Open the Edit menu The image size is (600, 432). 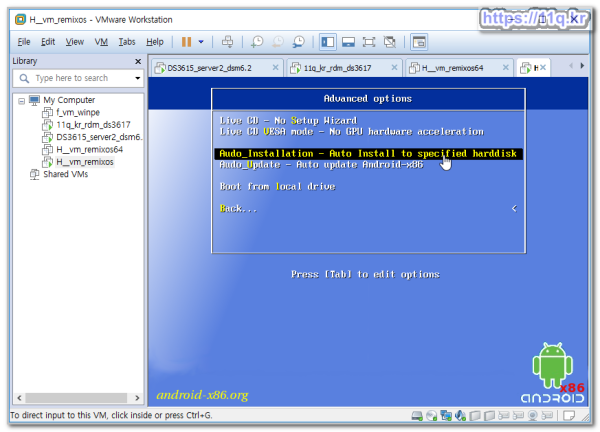[x=48, y=42]
